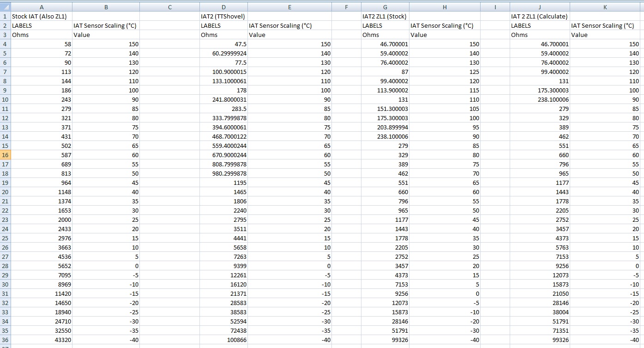Select the column D header
Viewport: 644px width, 348px height.
(223, 7)
